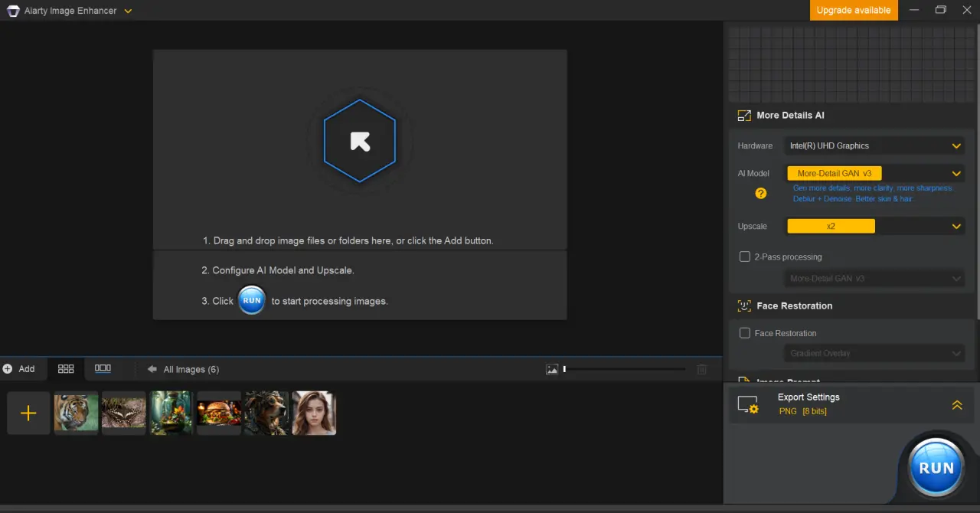Image resolution: width=980 pixels, height=513 pixels.
Task: Open Aiarty Image Enhancer title menu arrow
Action: pyautogui.click(x=128, y=11)
